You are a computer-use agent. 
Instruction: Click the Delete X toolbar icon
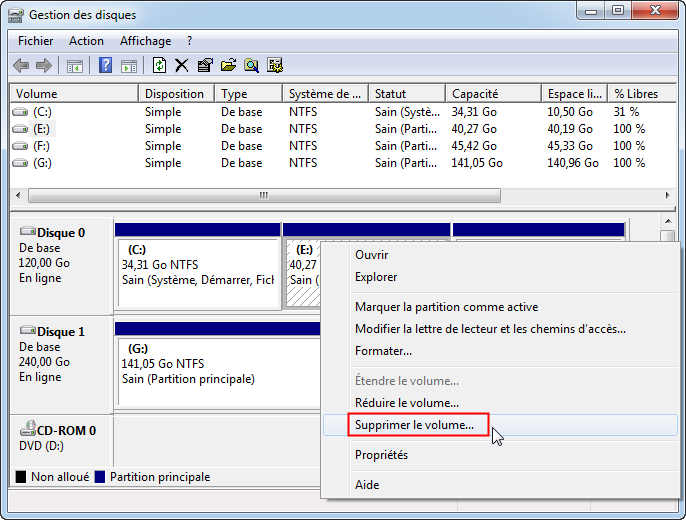click(182, 66)
